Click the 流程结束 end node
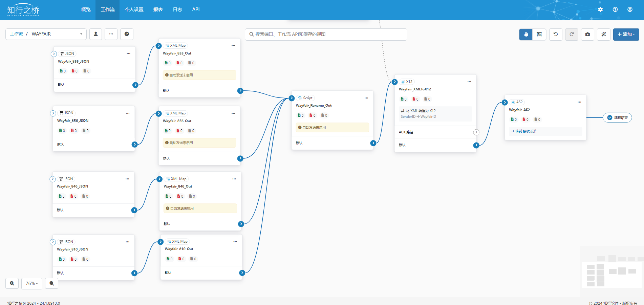The height and width of the screenshot is (305, 644). pos(617,117)
